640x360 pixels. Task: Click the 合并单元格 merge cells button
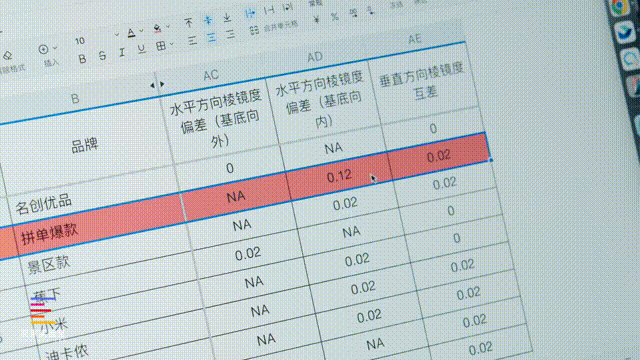(x=274, y=28)
